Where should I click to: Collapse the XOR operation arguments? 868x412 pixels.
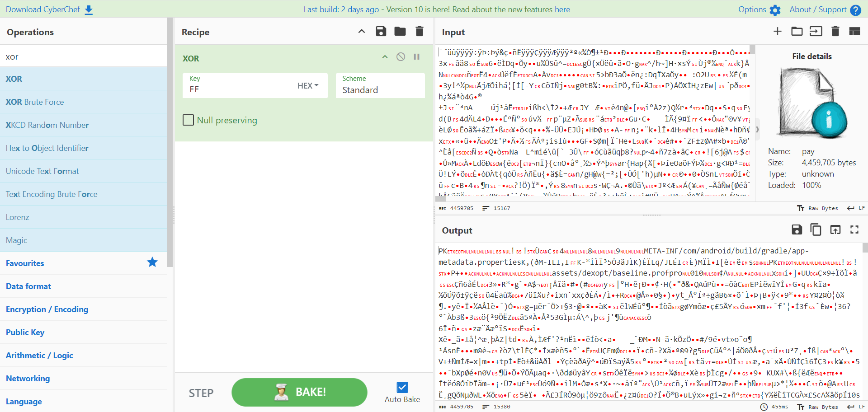385,57
